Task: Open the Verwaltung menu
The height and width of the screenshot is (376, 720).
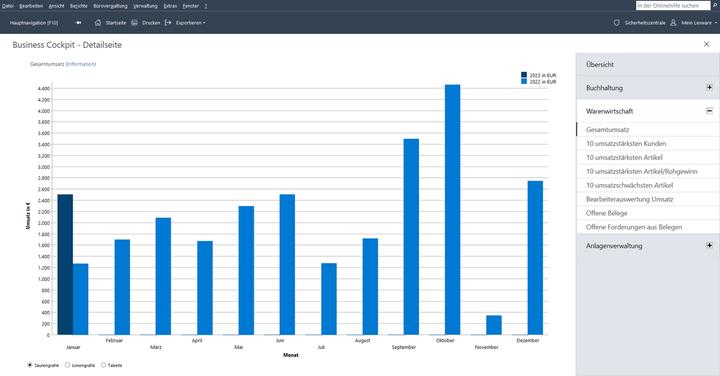Action: (x=145, y=6)
